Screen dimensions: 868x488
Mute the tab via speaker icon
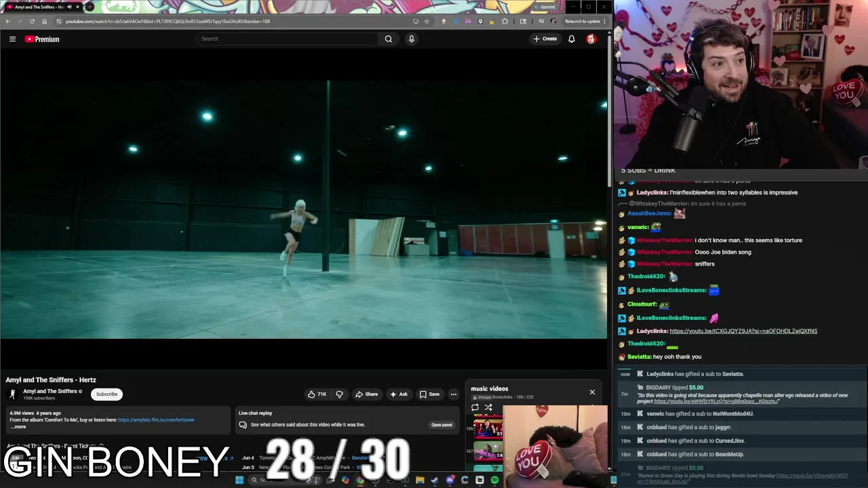coord(69,7)
